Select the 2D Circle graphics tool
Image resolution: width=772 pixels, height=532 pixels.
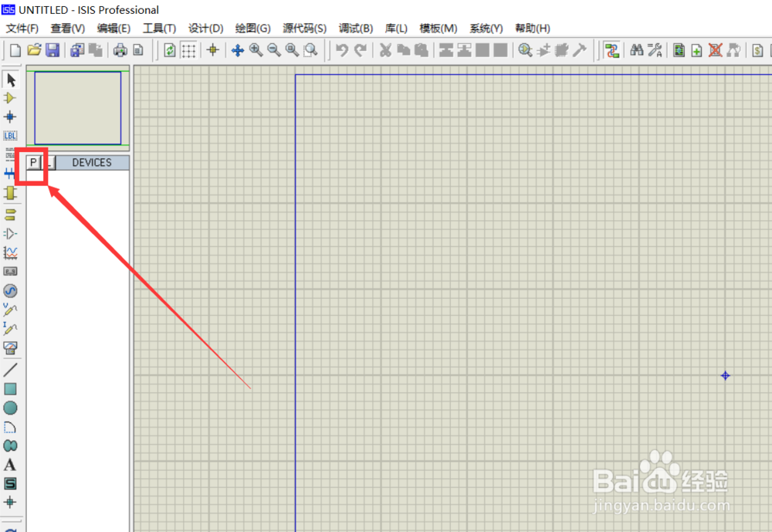tap(10, 408)
